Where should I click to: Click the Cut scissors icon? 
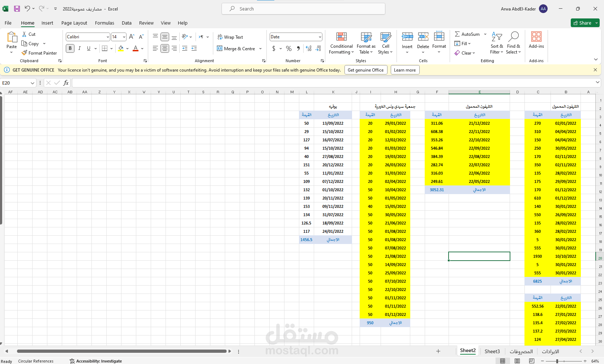tap(24, 34)
